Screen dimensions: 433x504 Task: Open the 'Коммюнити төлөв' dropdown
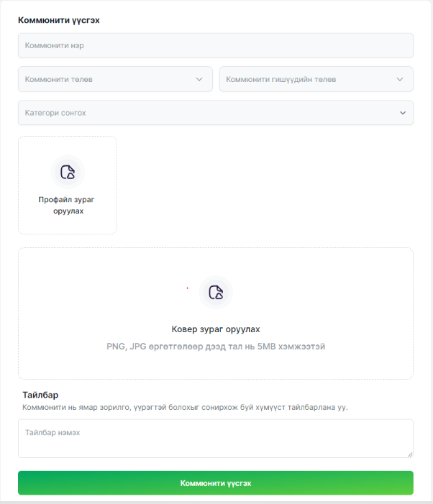click(108, 79)
